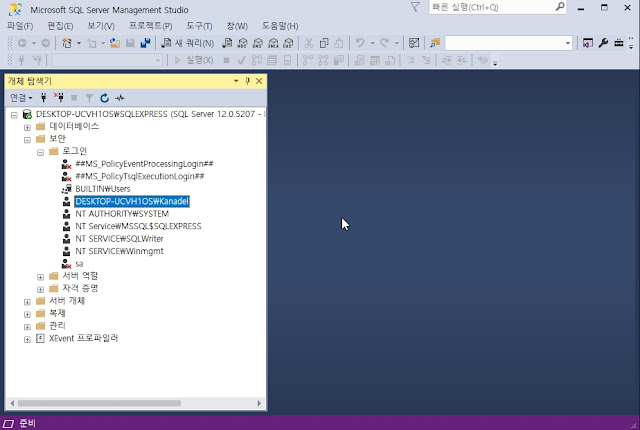Click the Disconnect plug icon with red X
The image size is (640, 430).
[59, 98]
